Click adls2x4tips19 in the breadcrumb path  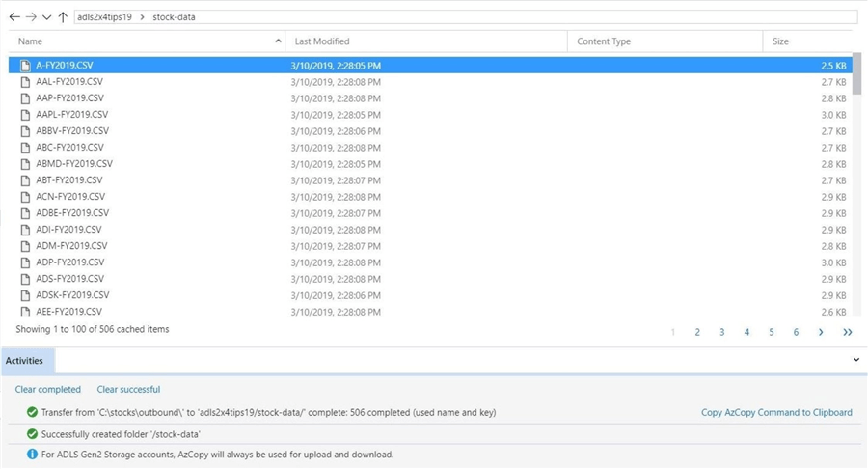coord(104,17)
